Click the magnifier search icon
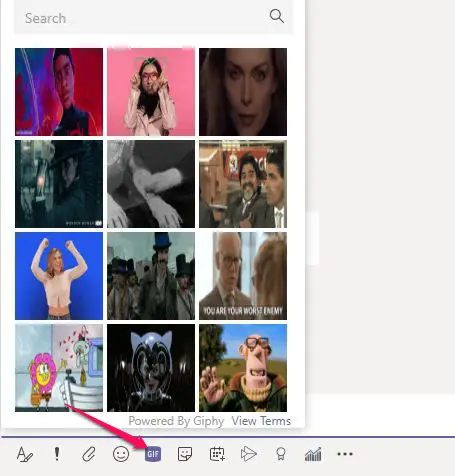Image resolution: width=455 pixels, height=476 pixels. click(277, 16)
